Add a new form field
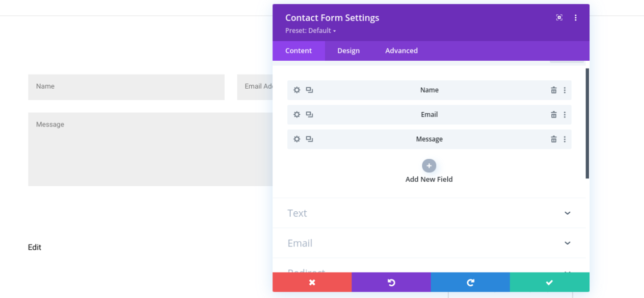Screen dimensions: 644x298 click(x=429, y=166)
